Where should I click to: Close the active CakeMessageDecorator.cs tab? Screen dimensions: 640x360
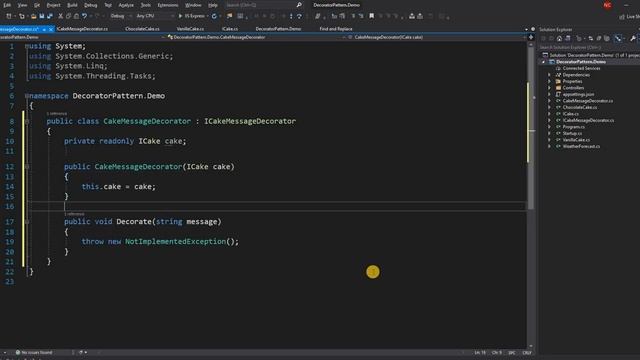[x=51, y=29]
